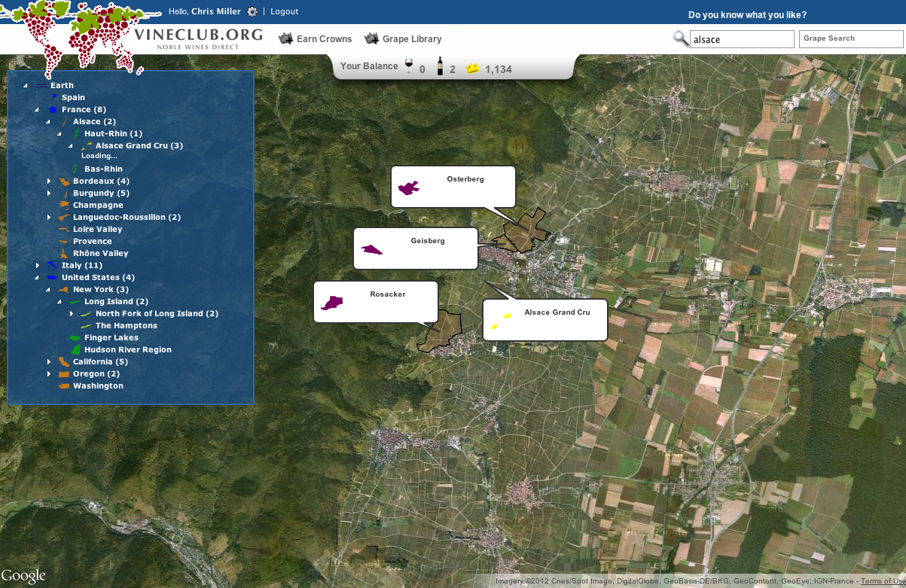Screen dimensions: 906x588
Task: Expand the Italy (11) tree node
Action: [38, 266]
